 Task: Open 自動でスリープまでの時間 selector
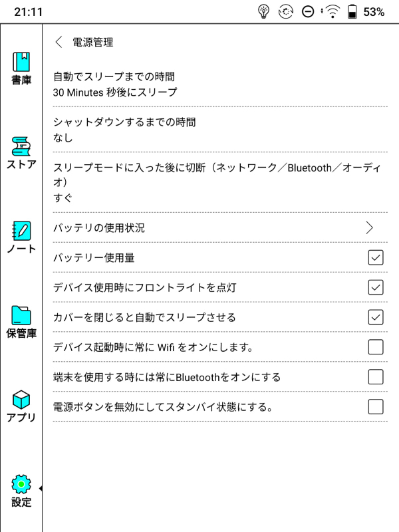(199, 84)
